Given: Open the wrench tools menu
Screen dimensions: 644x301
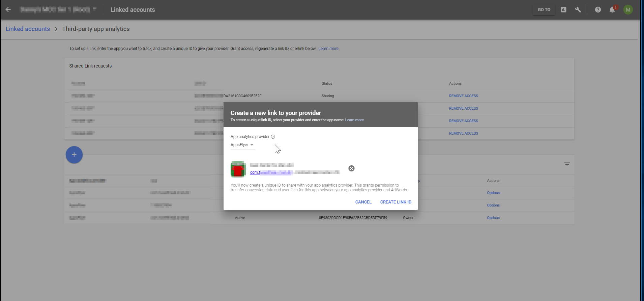Looking at the screenshot, I should (578, 9).
